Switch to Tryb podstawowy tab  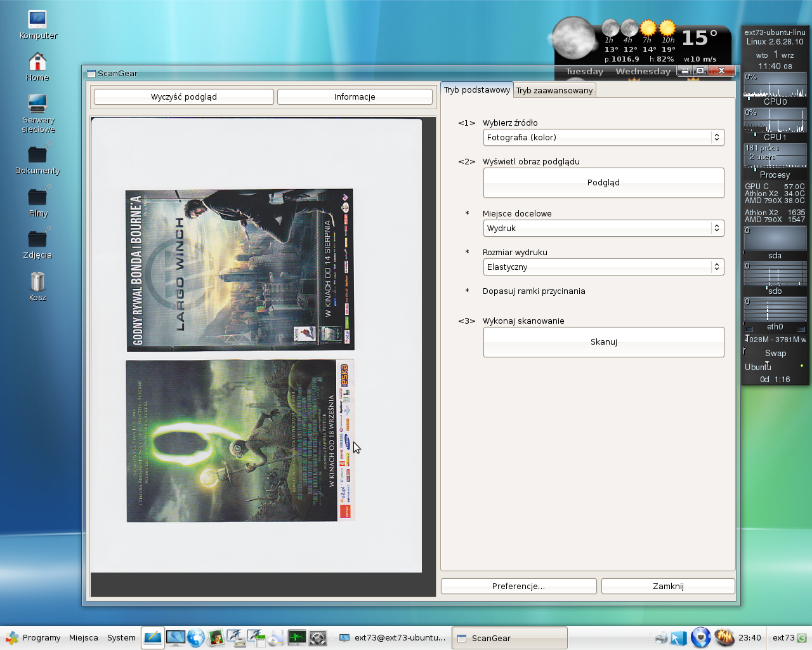point(477,90)
